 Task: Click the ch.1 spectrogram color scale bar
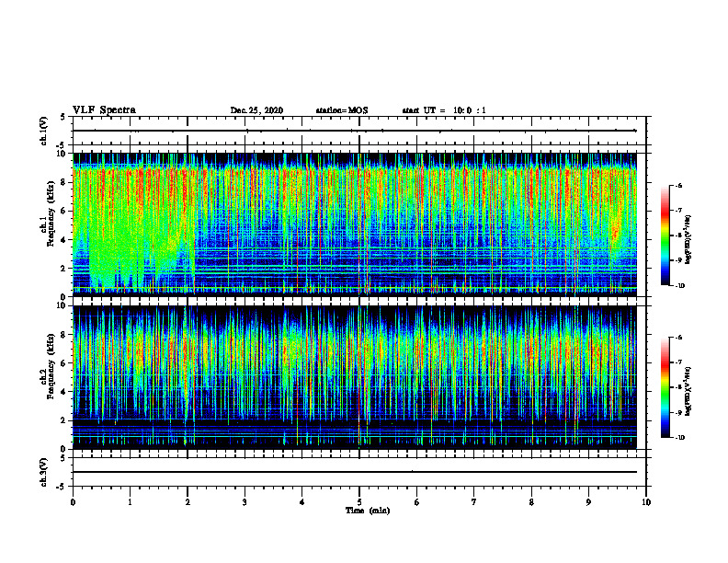click(x=665, y=236)
